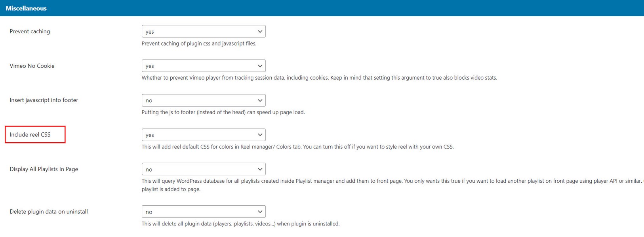Screen dimensions: 644x237
Task: Click chevron arrow of Display All Playlists dropdown
Action: pos(260,169)
